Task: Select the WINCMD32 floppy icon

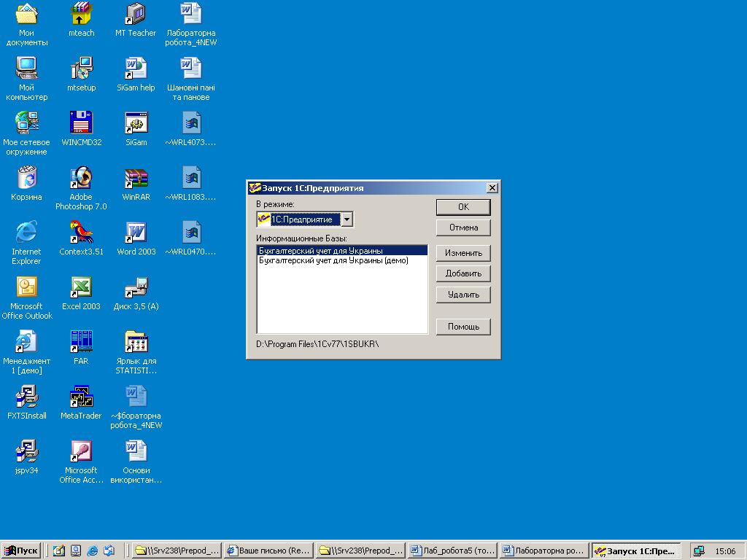Action: [x=82, y=123]
